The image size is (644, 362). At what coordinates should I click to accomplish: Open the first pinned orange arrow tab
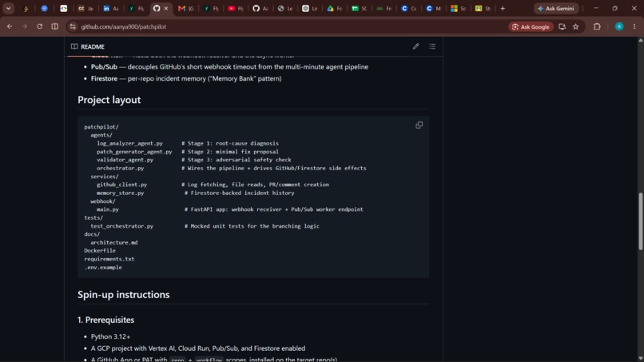tap(26, 8)
